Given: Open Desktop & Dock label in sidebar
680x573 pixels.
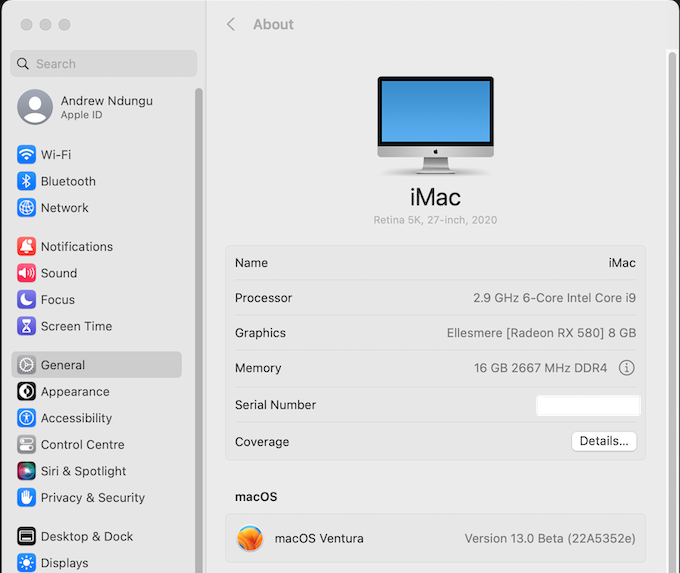Looking at the screenshot, I should coord(87,536).
